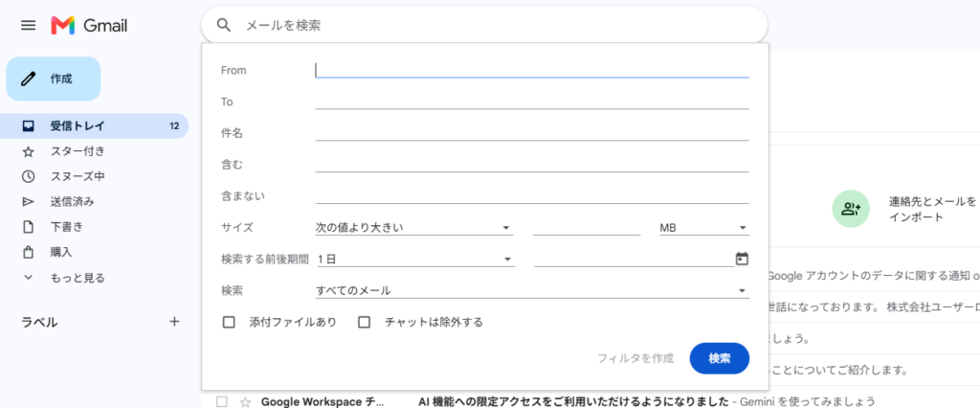Open スター付き folder
This screenshot has height=408, width=980.
94,151
